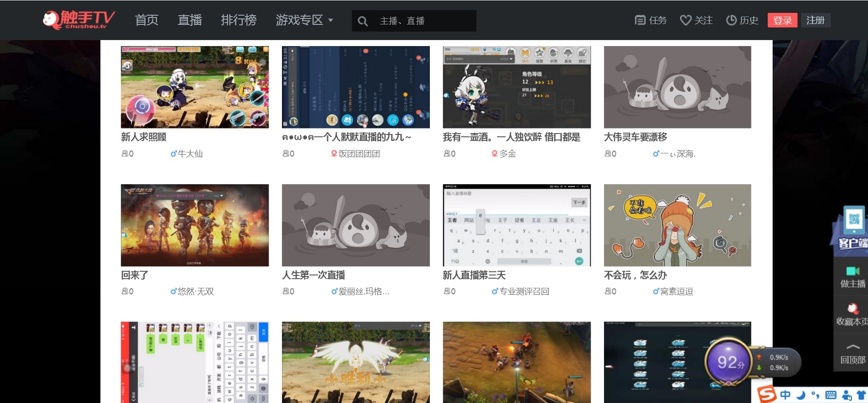Click the red 登录 login button
The height and width of the screenshot is (403, 868).
(782, 20)
